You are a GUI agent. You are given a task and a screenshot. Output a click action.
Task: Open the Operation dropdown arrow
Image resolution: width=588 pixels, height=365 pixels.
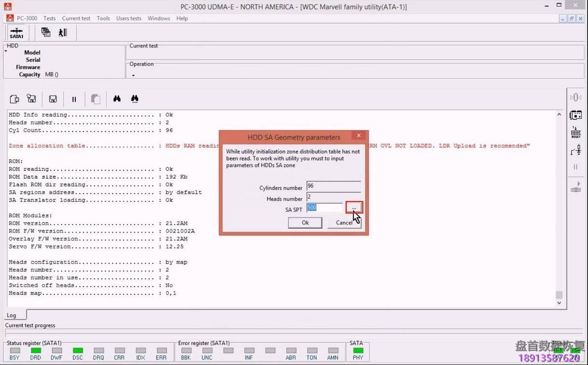point(133,75)
